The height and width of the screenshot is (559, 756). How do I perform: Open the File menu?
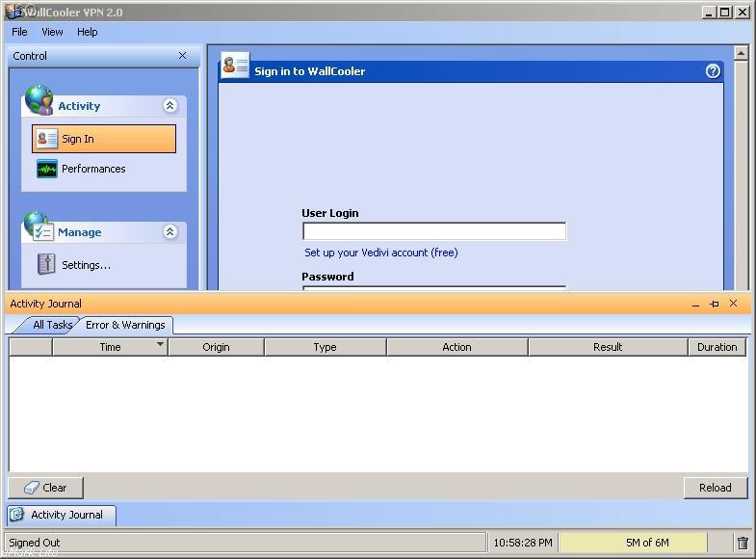point(19,32)
